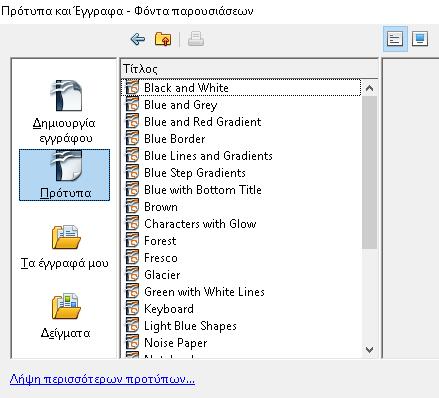Screen dimensions: 439x398
Task: Click the Keyboard template icon
Action: 132,309
